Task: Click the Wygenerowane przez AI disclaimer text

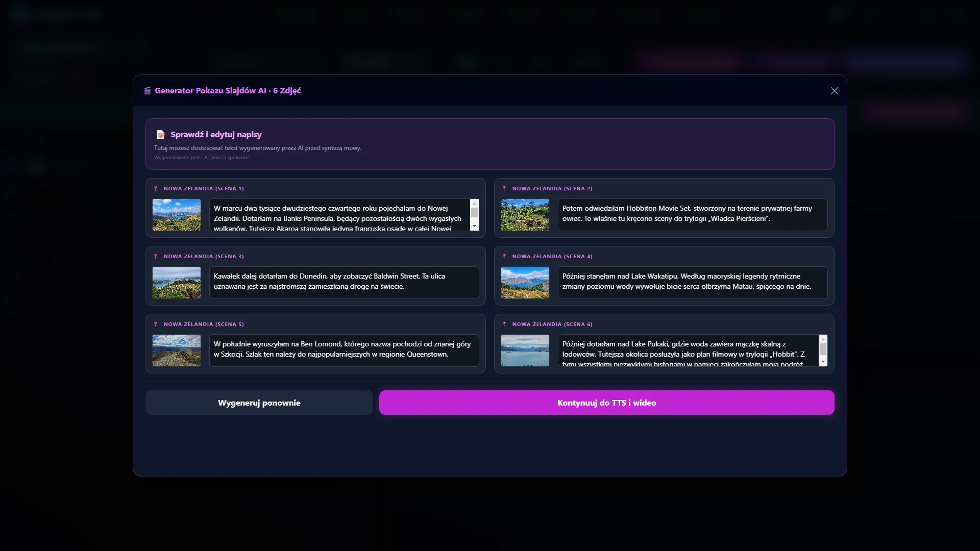Action: click(202, 158)
